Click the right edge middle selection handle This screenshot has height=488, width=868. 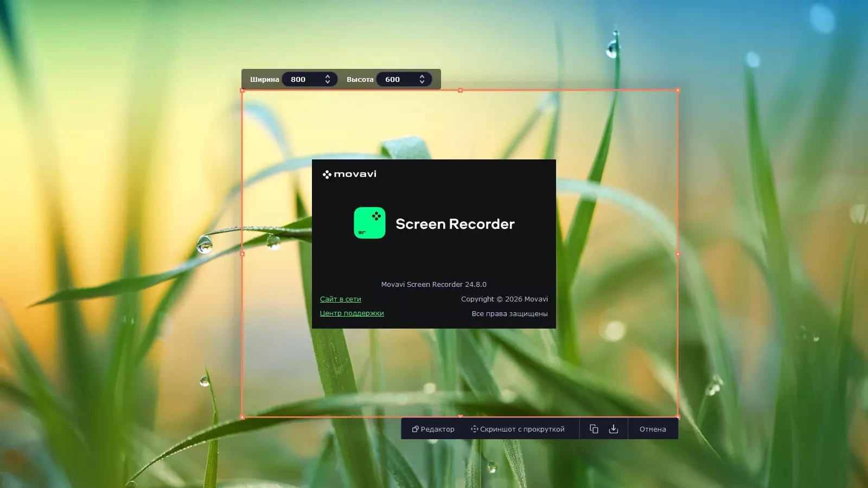678,254
